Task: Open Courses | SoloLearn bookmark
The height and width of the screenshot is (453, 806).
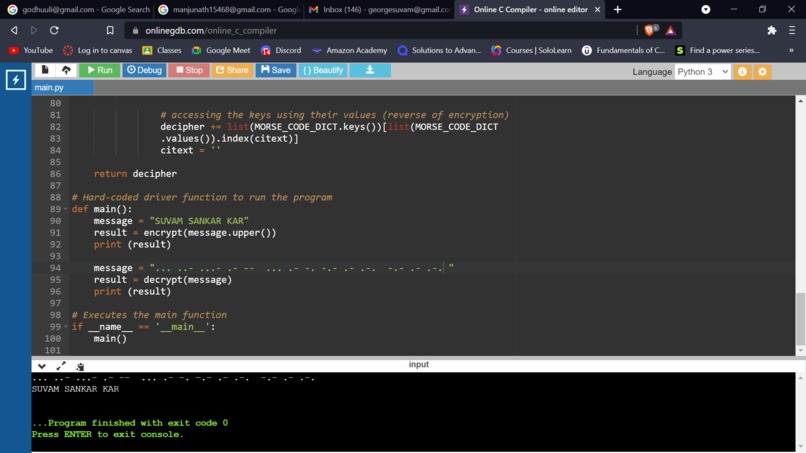Action: click(x=532, y=50)
